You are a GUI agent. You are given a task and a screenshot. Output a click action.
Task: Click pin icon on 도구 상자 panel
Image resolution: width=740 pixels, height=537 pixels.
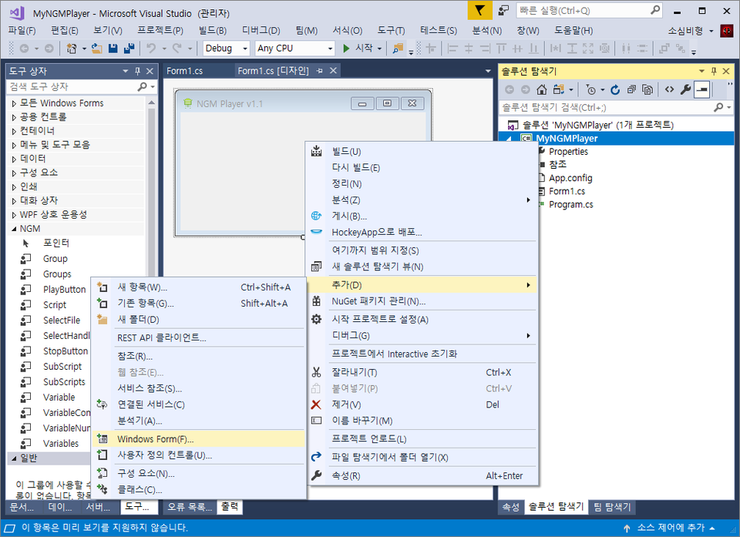pyautogui.click(x=137, y=71)
